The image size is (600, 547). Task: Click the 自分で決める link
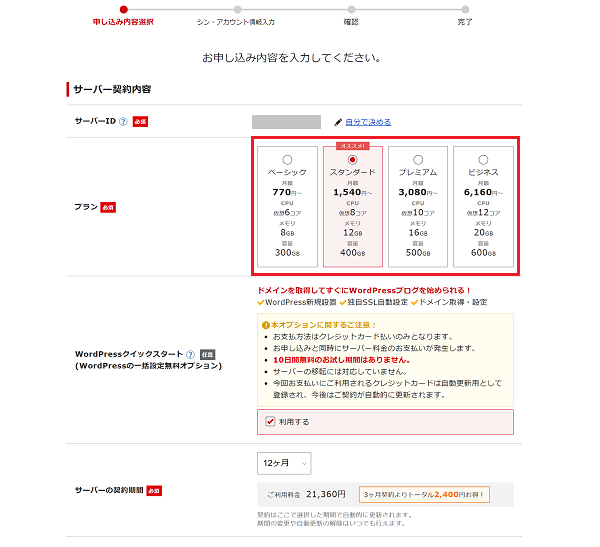pos(368,122)
